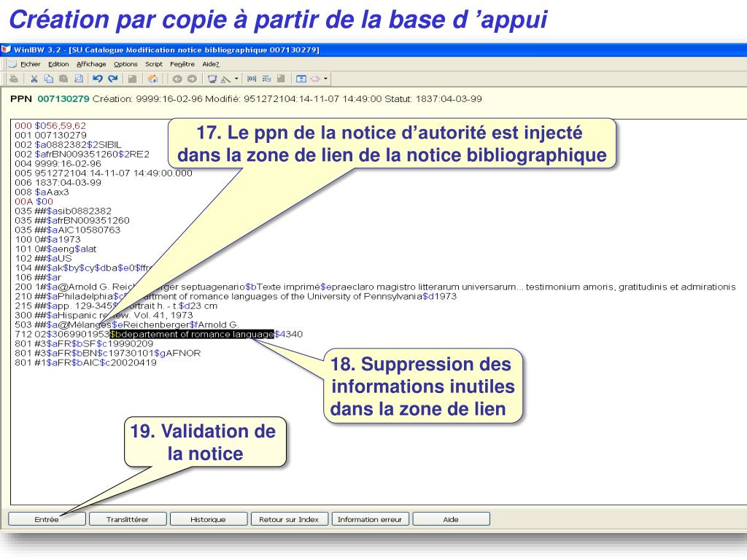The width and height of the screenshot is (747, 560).
Task: Click the WinIBW app icon in title bar
Action: pos(6,49)
